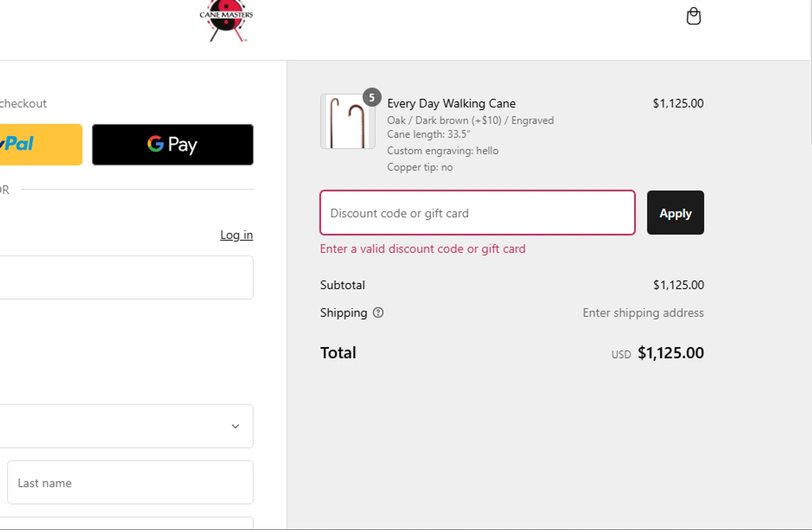Click the Every Day Walking Cane product title
The image size is (812, 530).
[x=451, y=103]
